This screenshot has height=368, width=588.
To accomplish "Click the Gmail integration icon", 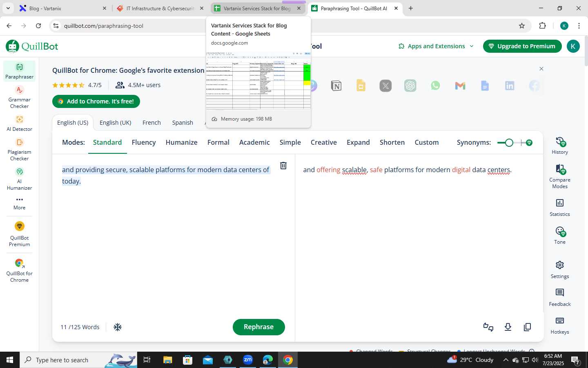I will pos(460,85).
